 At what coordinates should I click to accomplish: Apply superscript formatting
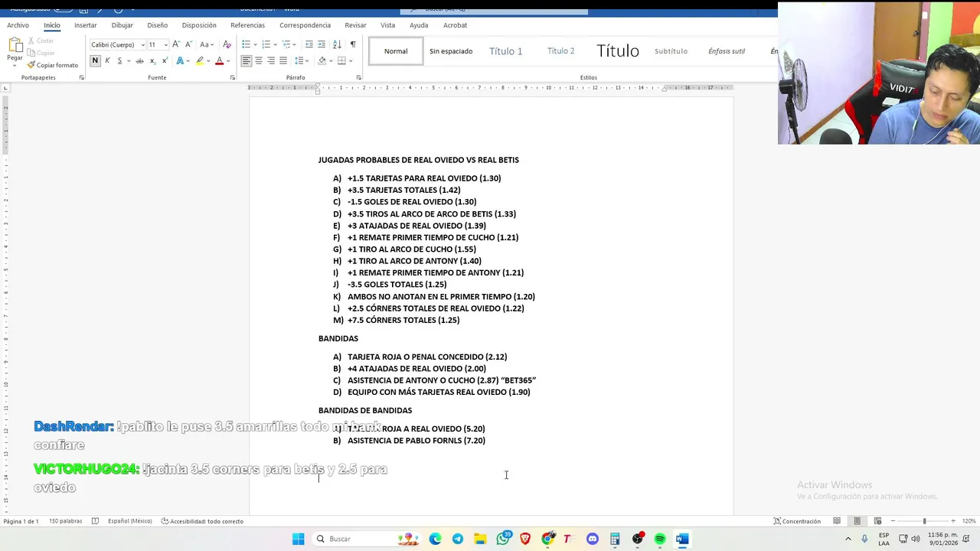tap(165, 60)
